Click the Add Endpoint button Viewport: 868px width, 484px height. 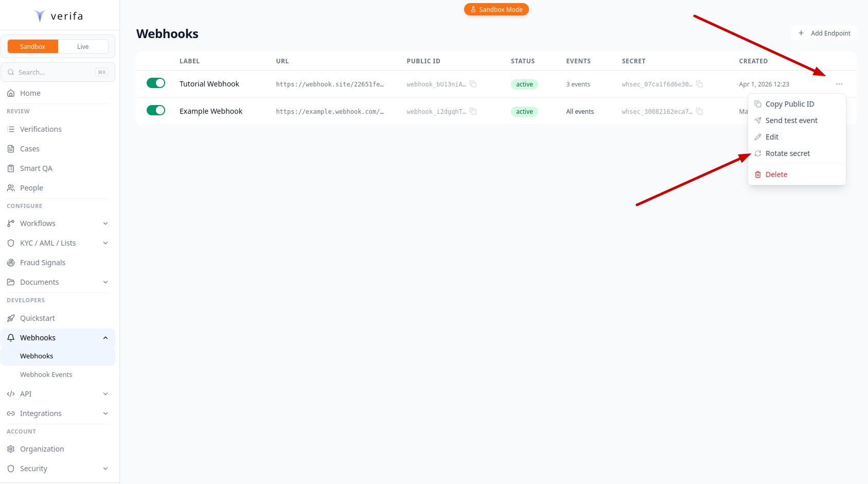[824, 33]
